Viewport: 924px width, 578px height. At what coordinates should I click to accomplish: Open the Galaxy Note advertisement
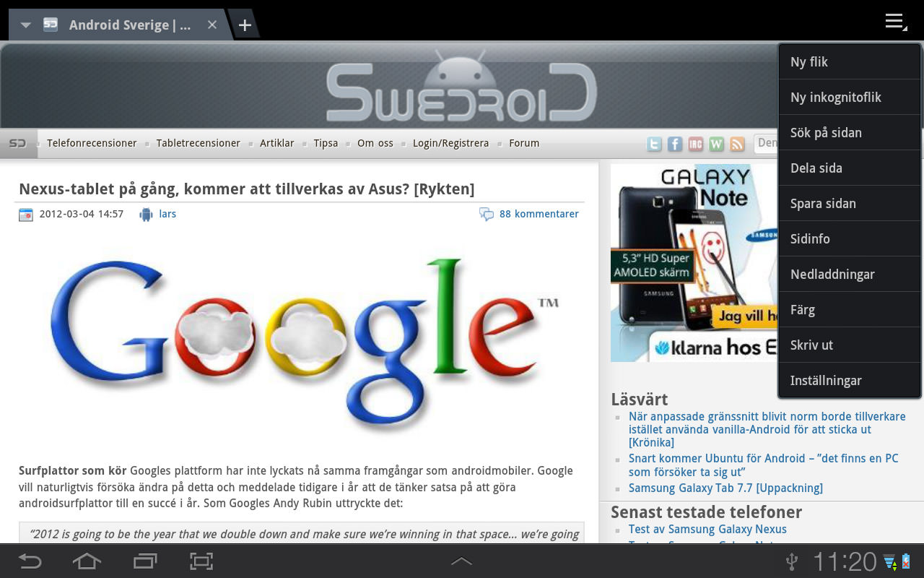coord(694,263)
